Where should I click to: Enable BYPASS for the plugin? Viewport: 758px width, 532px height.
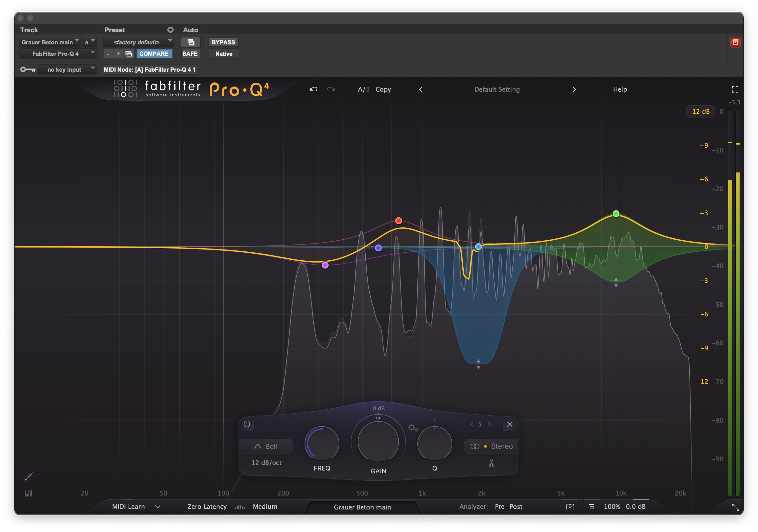223,42
